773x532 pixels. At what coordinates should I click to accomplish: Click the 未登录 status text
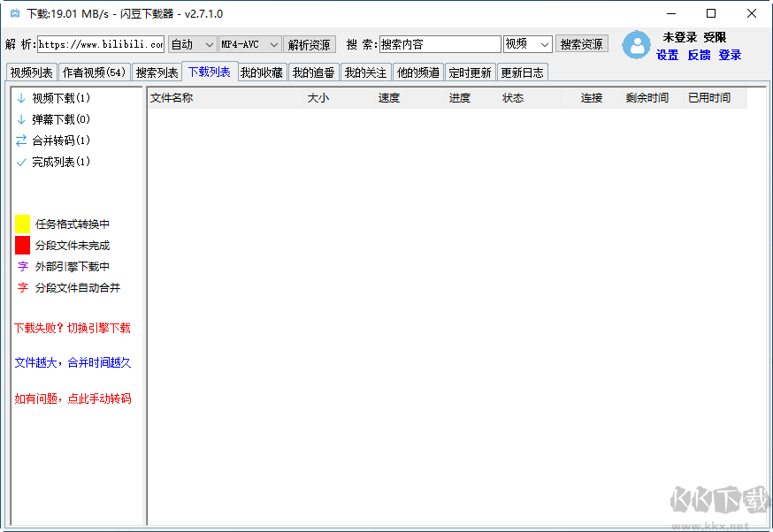[x=680, y=37]
